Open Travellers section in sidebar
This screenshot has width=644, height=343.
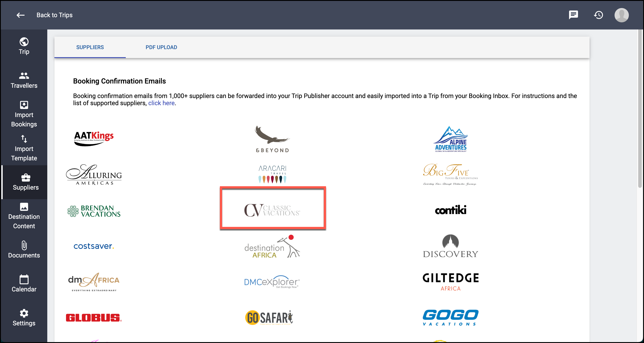tap(24, 80)
